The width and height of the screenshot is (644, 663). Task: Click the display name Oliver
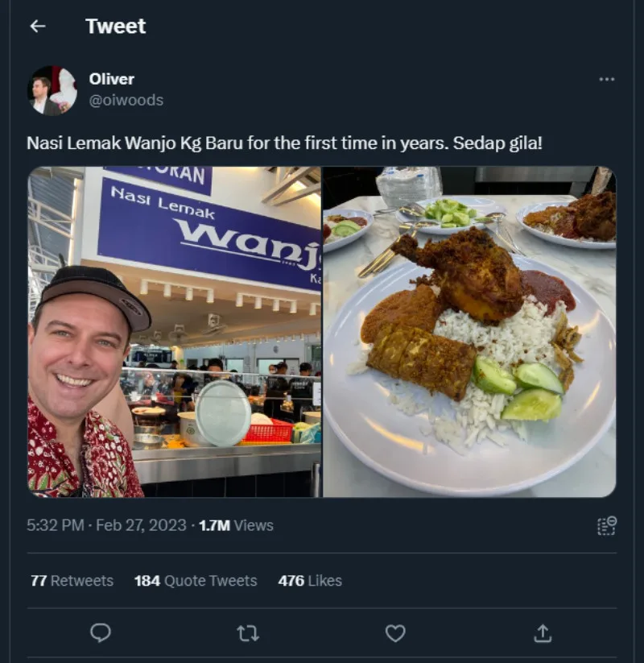point(112,79)
